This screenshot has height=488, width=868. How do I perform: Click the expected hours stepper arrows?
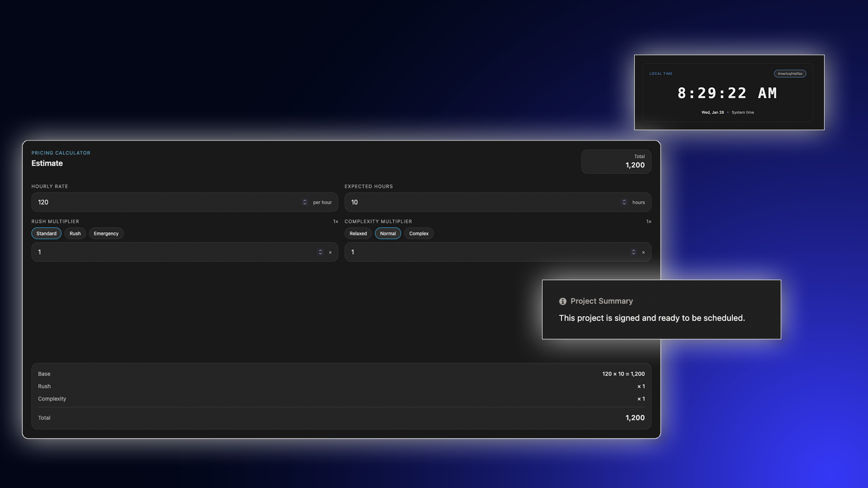point(624,202)
